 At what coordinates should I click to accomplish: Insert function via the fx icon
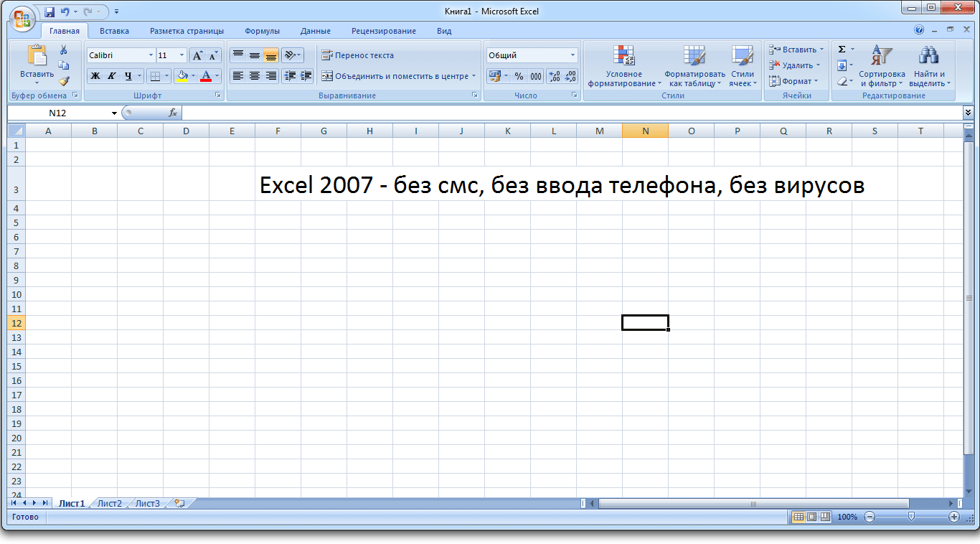pyautogui.click(x=173, y=113)
